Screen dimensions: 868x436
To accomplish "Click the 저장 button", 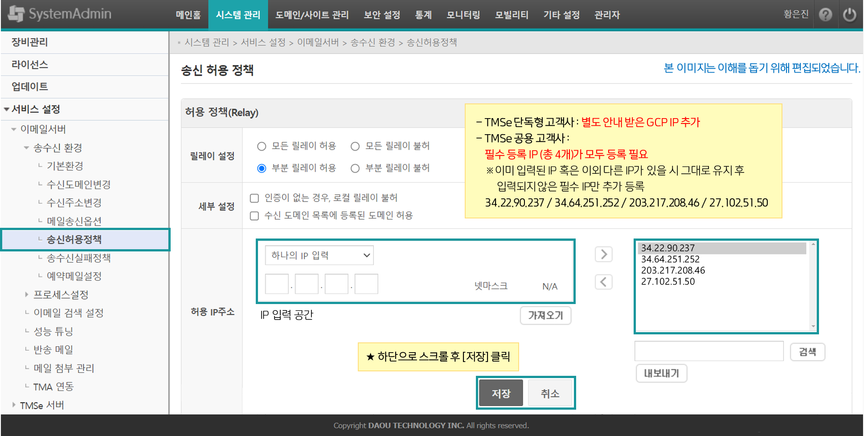I will coord(501,393).
